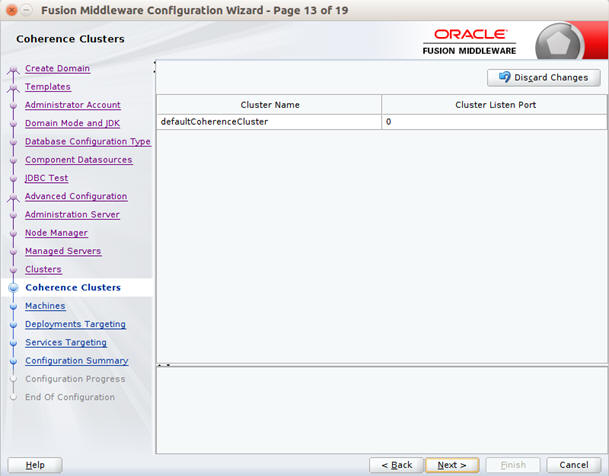This screenshot has width=609, height=476.
Task: Open the Services Targeting step
Action: 66,342
